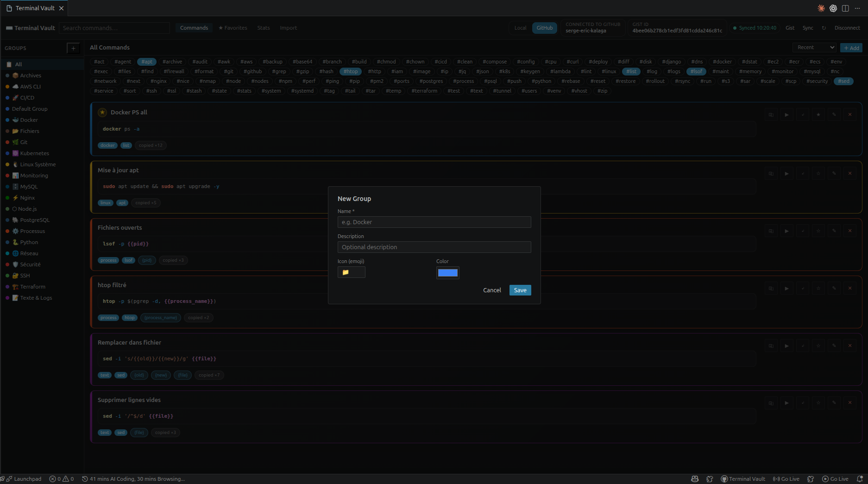The width and height of the screenshot is (868, 484).
Task: Click the Sync button
Action: coord(808,28)
